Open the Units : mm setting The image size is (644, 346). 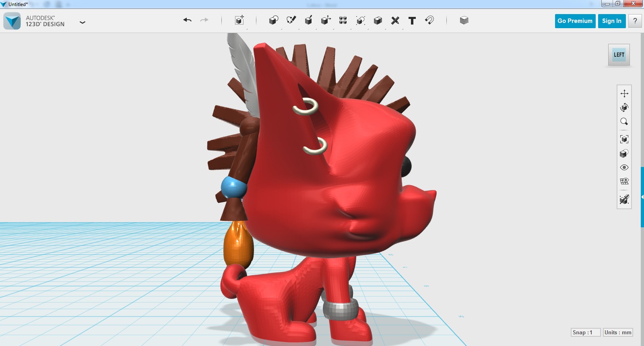pos(618,332)
